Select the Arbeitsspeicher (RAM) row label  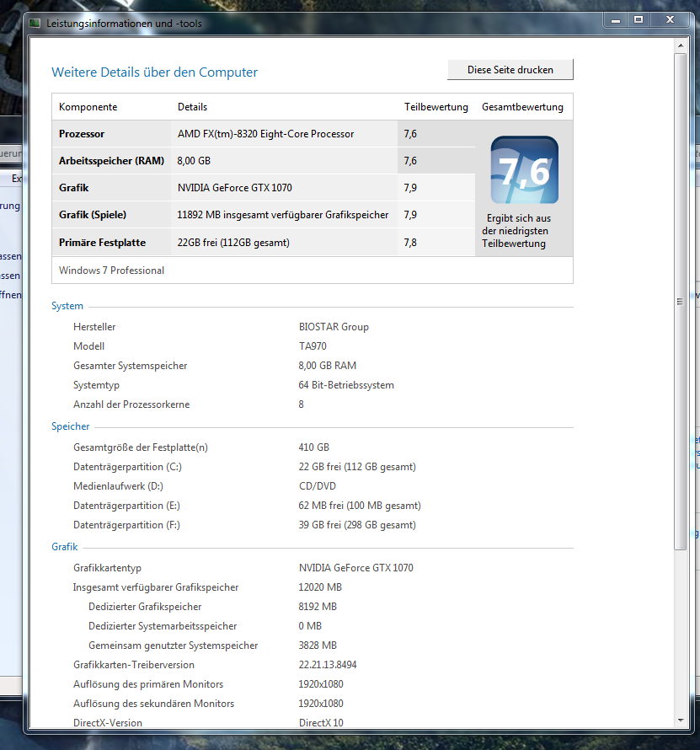[111, 161]
